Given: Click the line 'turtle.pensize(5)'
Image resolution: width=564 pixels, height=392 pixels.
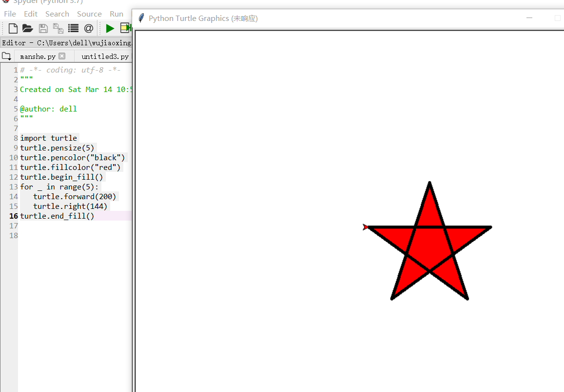Looking at the screenshot, I should 57,148.
